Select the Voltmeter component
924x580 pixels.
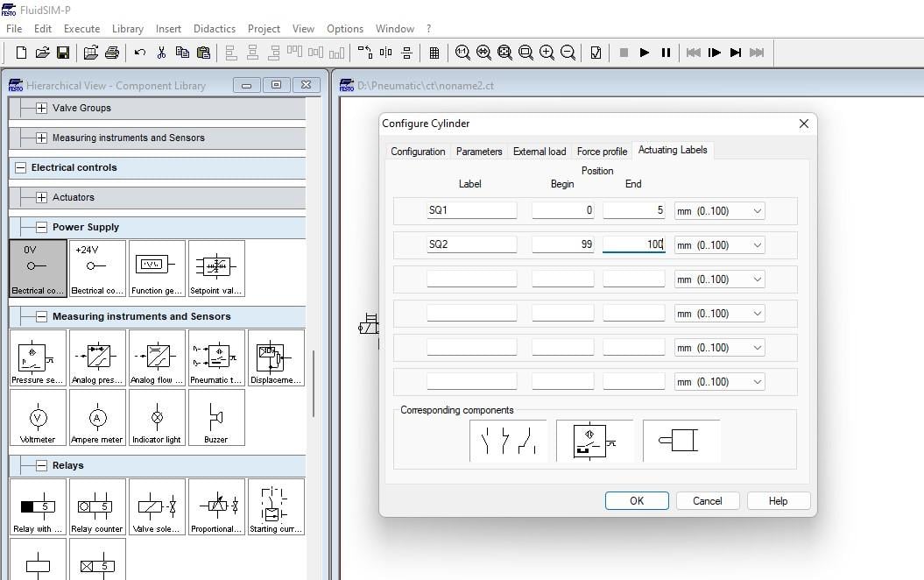[x=38, y=418]
